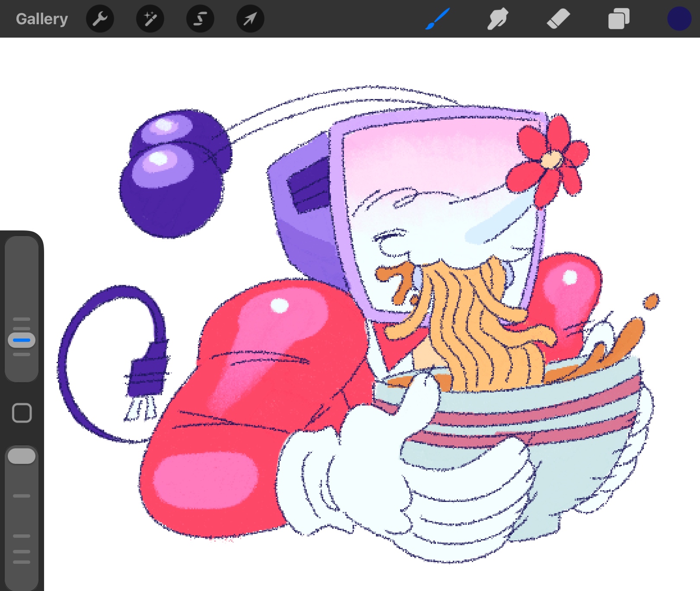Tap the square Modify button in sidebar
Screen dimensions: 700x591
[x=22, y=413]
